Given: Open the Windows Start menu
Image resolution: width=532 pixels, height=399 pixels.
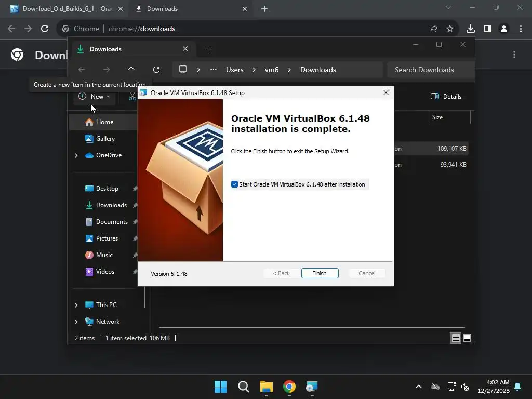Looking at the screenshot, I should click(220, 387).
